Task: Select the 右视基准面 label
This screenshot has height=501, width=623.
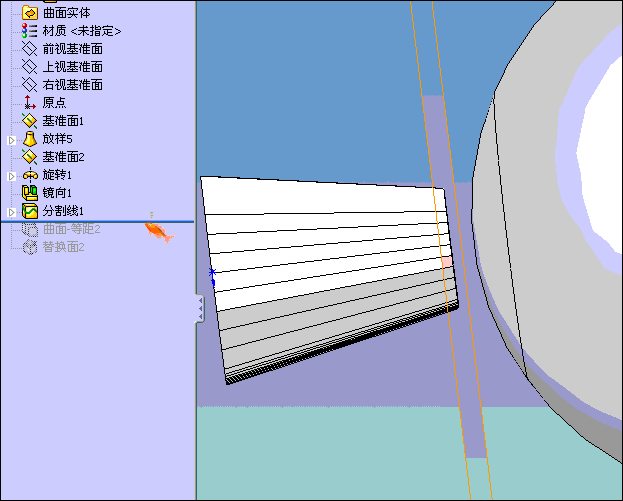Action: pyautogui.click(x=73, y=85)
